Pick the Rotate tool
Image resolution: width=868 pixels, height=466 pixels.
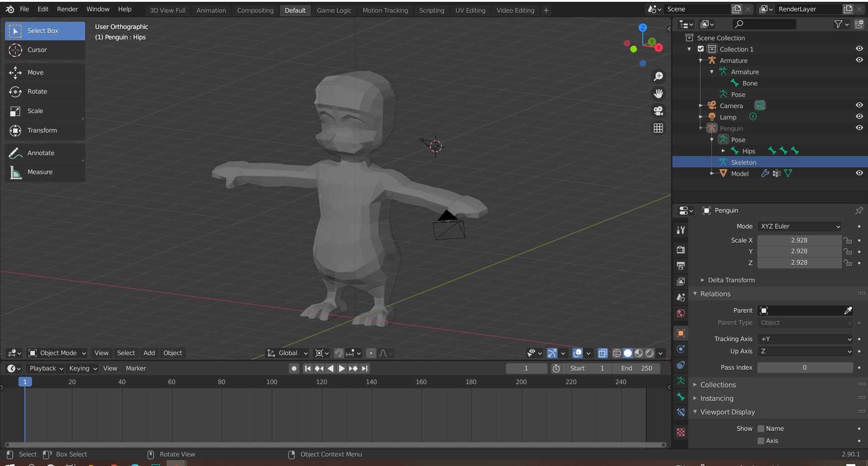point(45,91)
